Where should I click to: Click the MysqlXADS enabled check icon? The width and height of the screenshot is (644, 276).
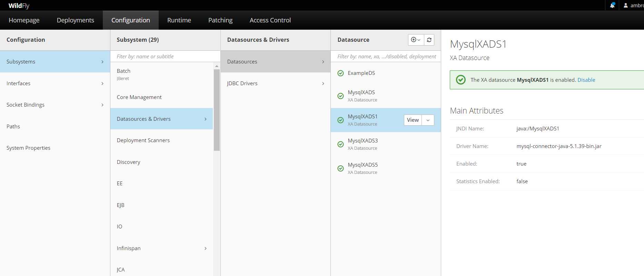click(x=340, y=96)
